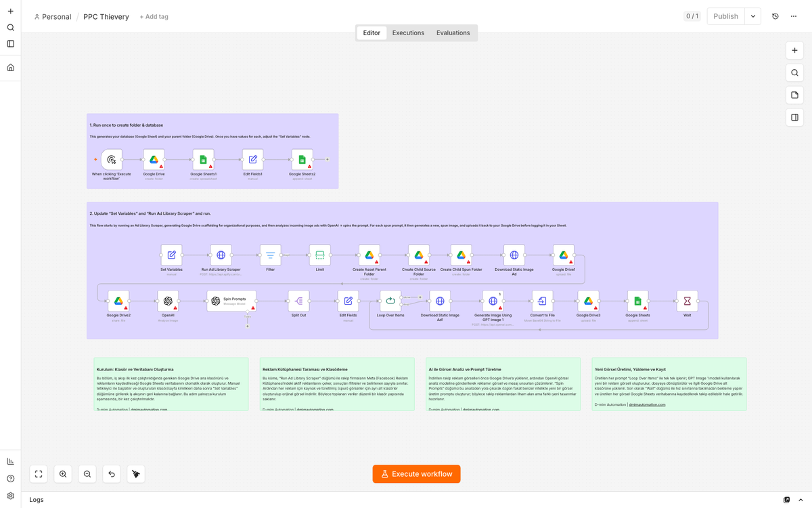Open the Run Ad Library Scraper node

click(x=221, y=255)
